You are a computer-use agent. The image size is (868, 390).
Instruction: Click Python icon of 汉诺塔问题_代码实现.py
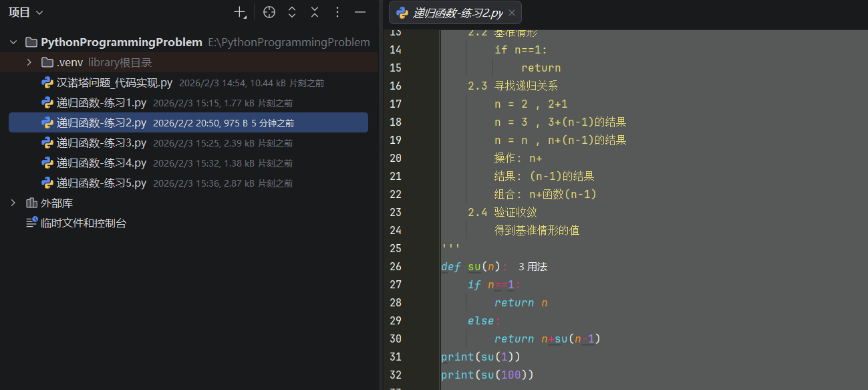(47, 82)
